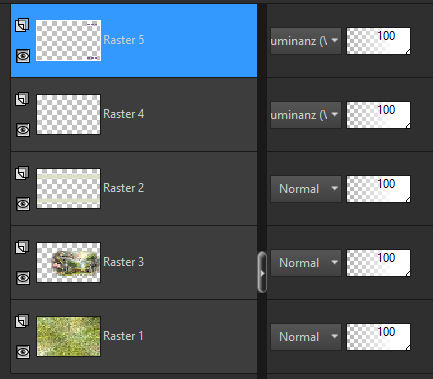
Task: Open blend mode dropdown for Raster 5
Action: click(306, 41)
